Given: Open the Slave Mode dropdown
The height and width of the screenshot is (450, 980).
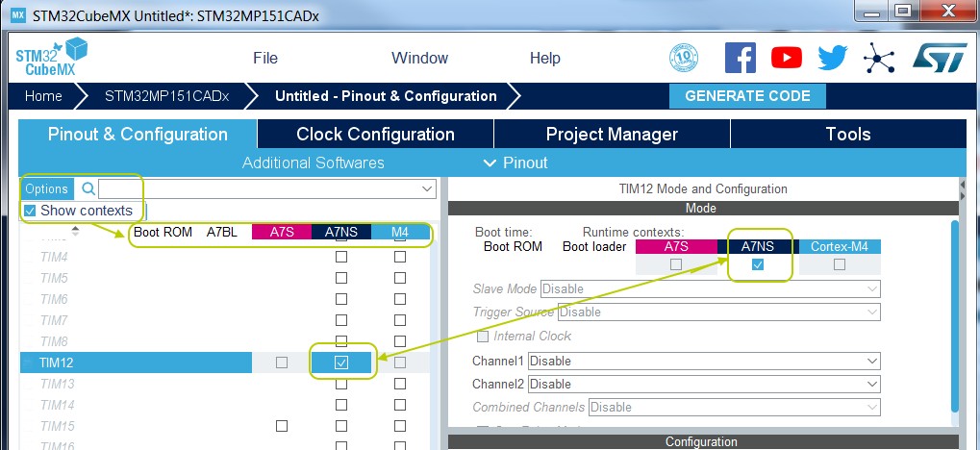Looking at the screenshot, I should click(710, 288).
